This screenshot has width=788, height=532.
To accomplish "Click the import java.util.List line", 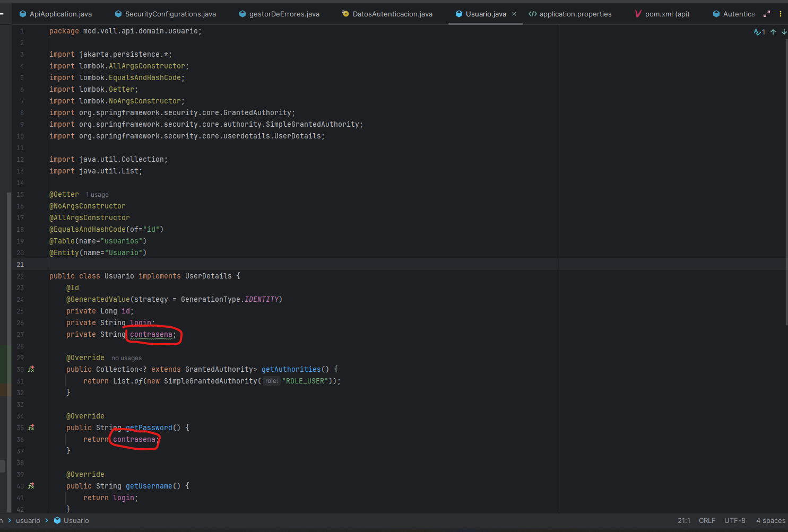I will coord(96,171).
